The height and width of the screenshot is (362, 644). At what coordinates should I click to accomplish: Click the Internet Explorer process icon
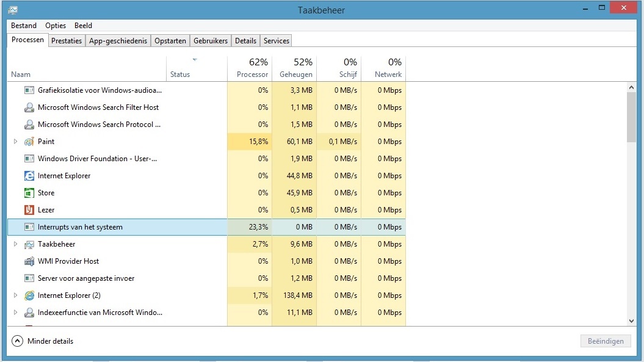(x=29, y=176)
